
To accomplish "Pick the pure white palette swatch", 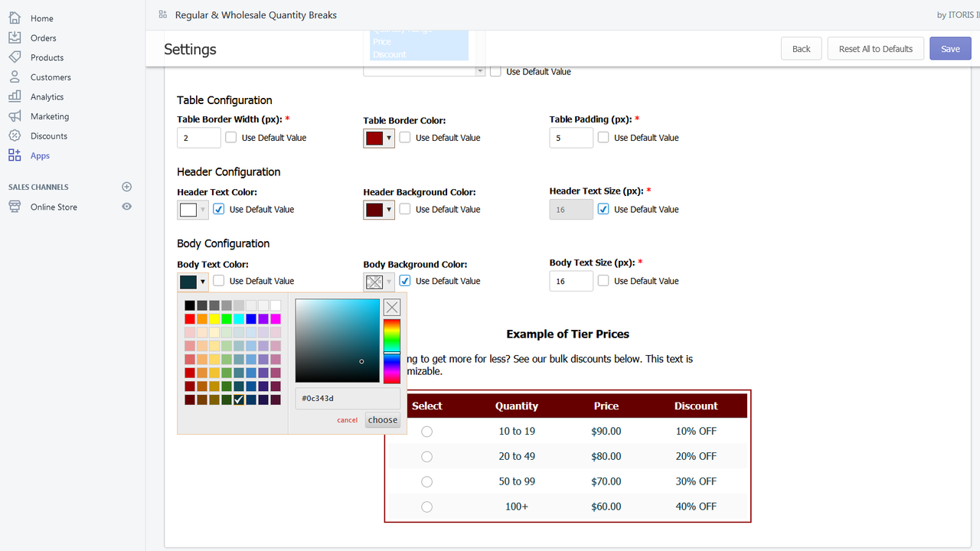I will [x=276, y=305].
